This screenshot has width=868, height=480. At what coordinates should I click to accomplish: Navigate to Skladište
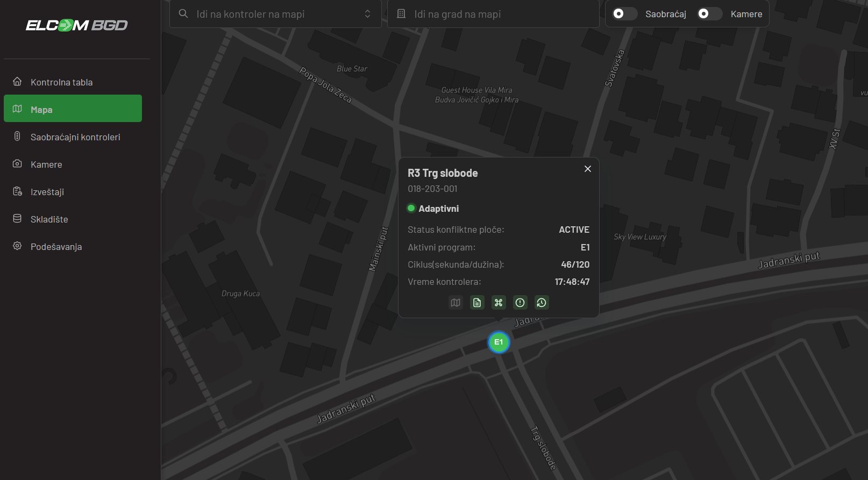[x=73, y=219]
